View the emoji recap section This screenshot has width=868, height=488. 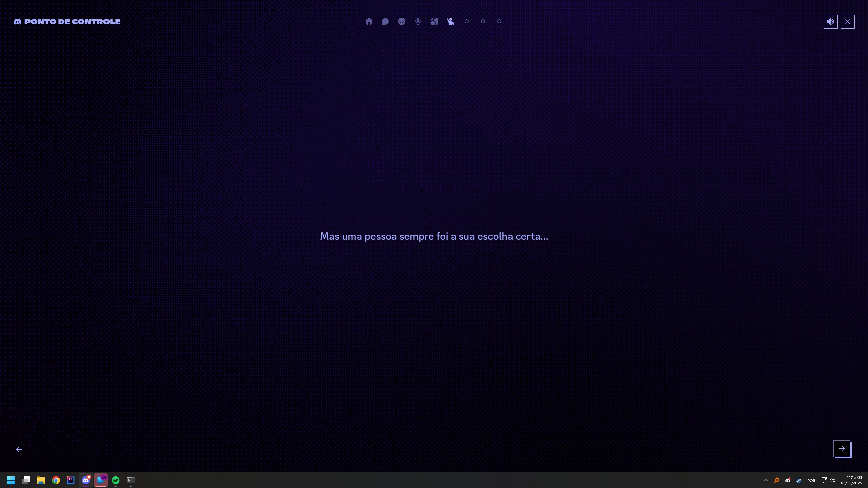401,21
